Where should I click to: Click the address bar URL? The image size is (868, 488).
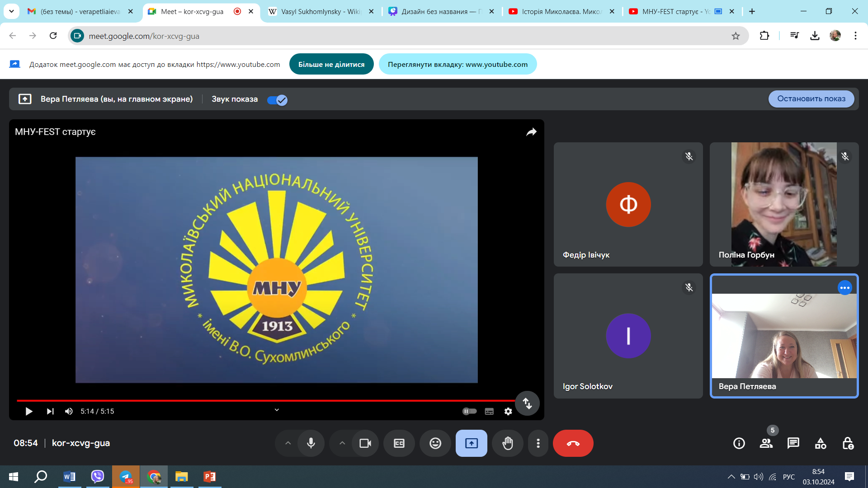click(x=144, y=36)
